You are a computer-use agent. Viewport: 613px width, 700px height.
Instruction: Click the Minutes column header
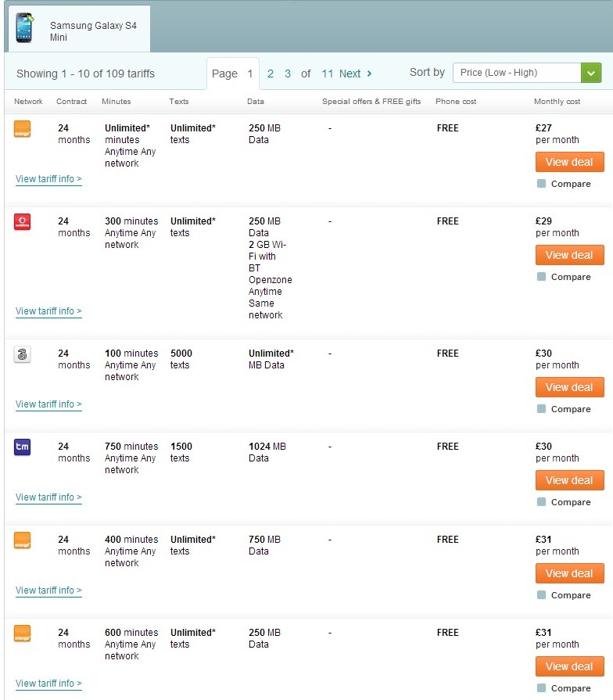click(116, 102)
